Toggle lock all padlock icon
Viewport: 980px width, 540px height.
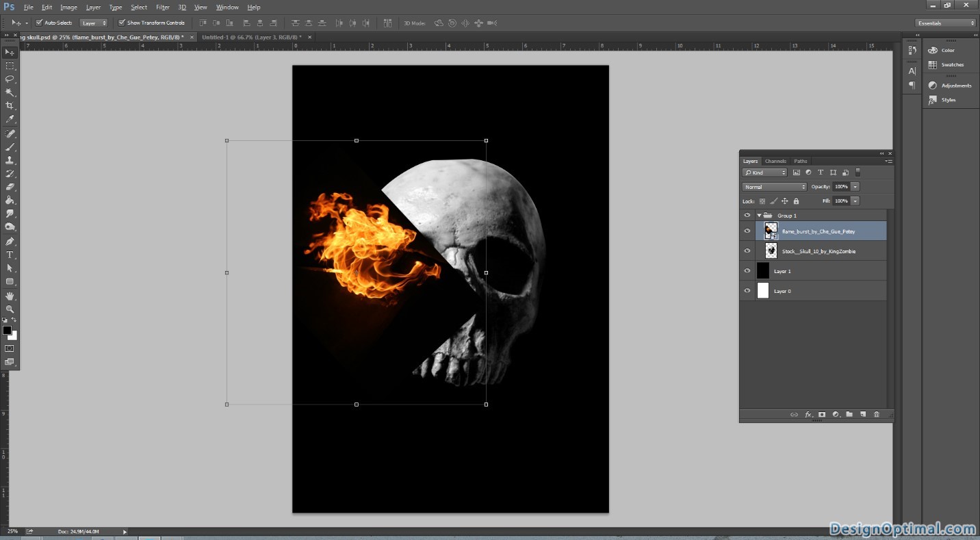tap(797, 201)
